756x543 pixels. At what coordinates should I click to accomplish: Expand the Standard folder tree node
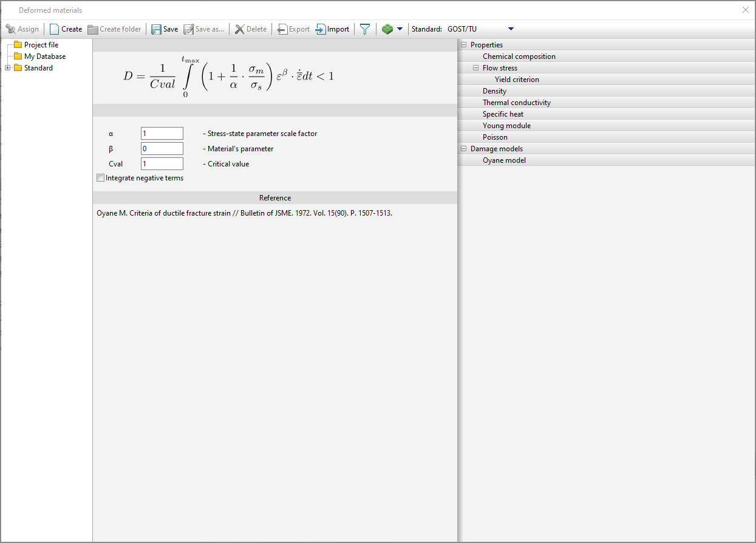[x=8, y=68]
